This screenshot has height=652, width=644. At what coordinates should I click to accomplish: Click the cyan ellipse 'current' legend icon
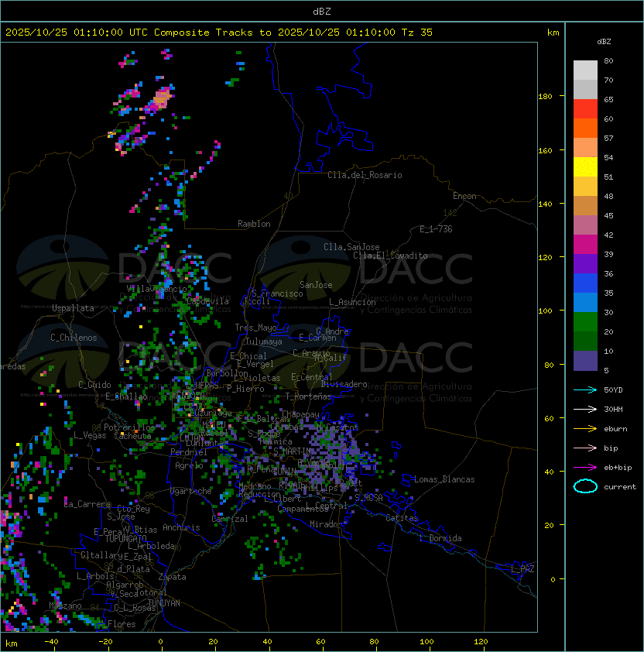(585, 486)
